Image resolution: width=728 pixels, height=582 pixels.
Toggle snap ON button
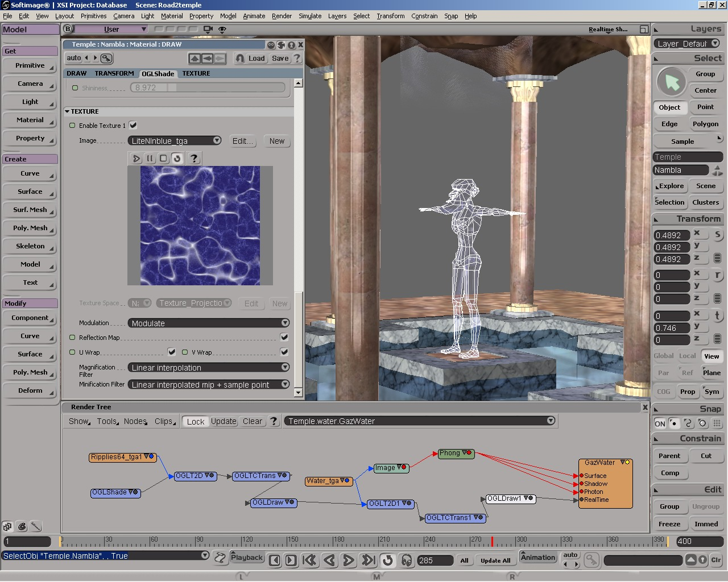pyautogui.click(x=660, y=423)
